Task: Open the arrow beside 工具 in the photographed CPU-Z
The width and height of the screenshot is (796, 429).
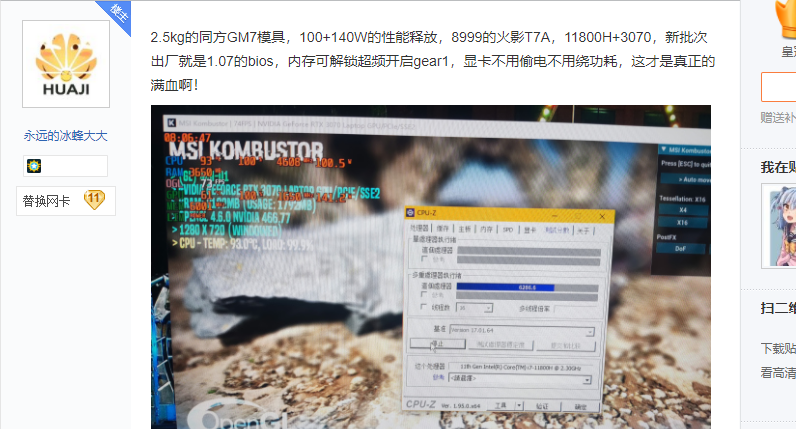Action: (519, 406)
